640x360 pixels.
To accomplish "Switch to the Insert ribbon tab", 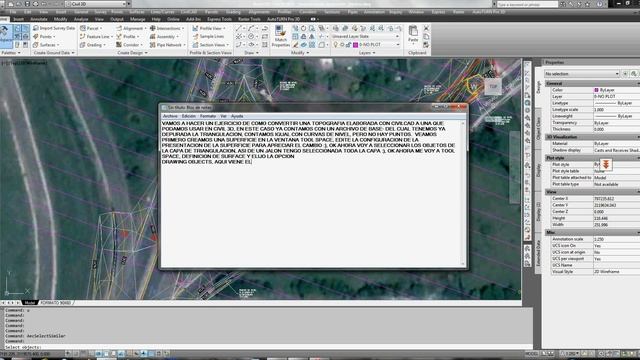I will coord(18,19).
